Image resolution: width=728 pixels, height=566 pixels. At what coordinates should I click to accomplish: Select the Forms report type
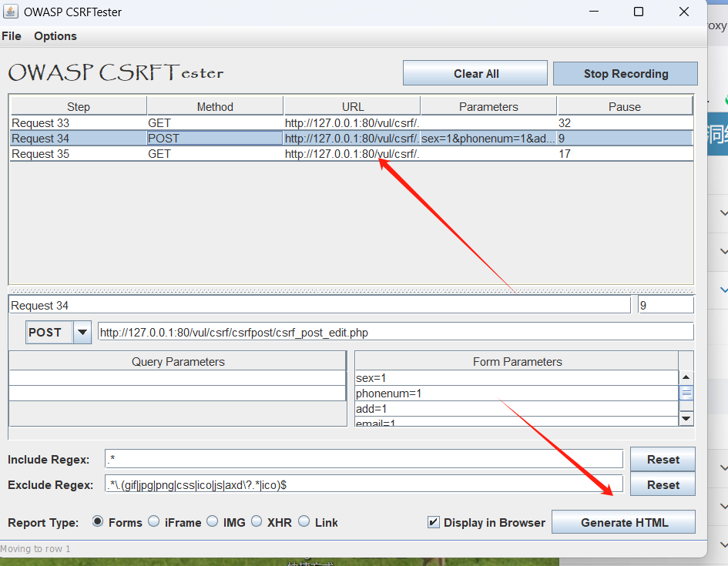pyautogui.click(x=98, y=521)
